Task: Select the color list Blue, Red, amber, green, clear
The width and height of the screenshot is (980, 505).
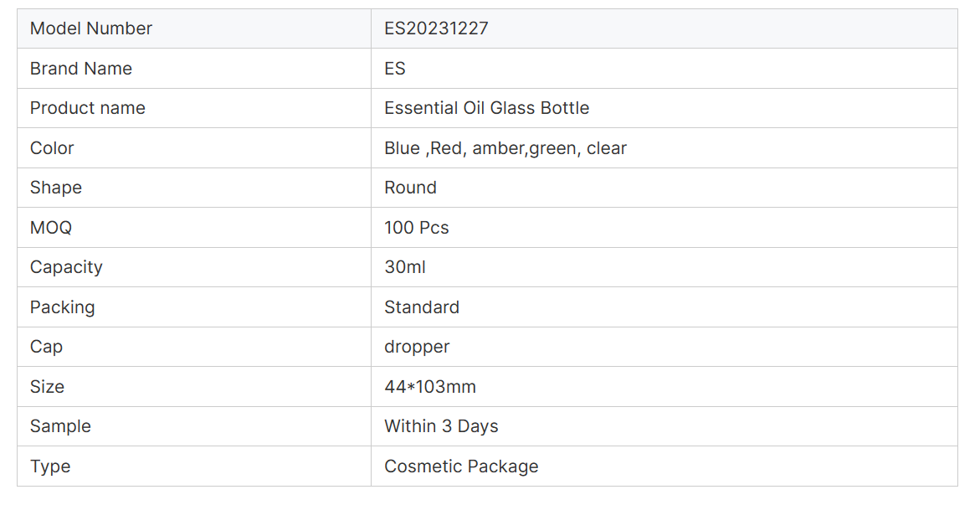Action: click(x=505, y=147)
